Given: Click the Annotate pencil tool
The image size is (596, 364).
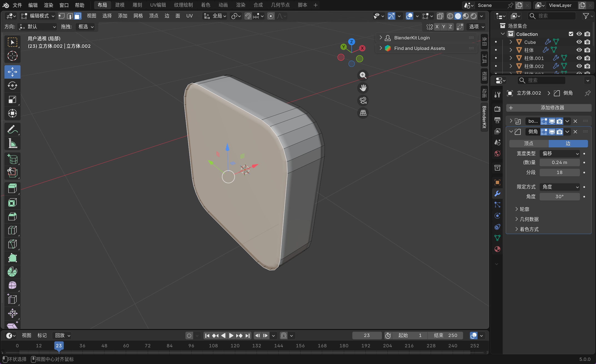Looking at the screenshot, I should [12, 129].
